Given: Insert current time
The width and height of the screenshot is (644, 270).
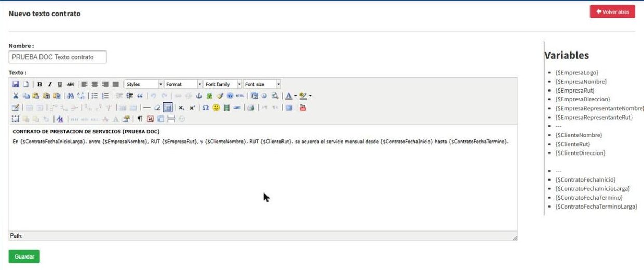Looking at the screenshot, I should coord(264,96).
